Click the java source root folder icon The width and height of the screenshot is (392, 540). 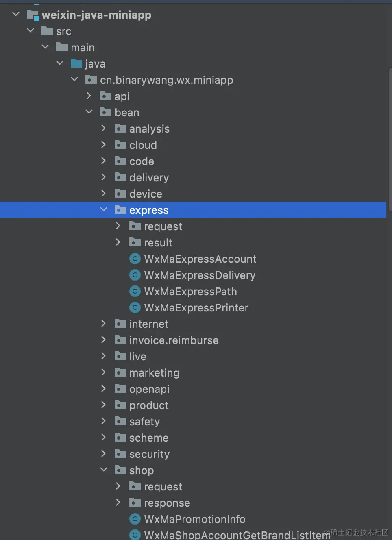(x=76, y=63)
